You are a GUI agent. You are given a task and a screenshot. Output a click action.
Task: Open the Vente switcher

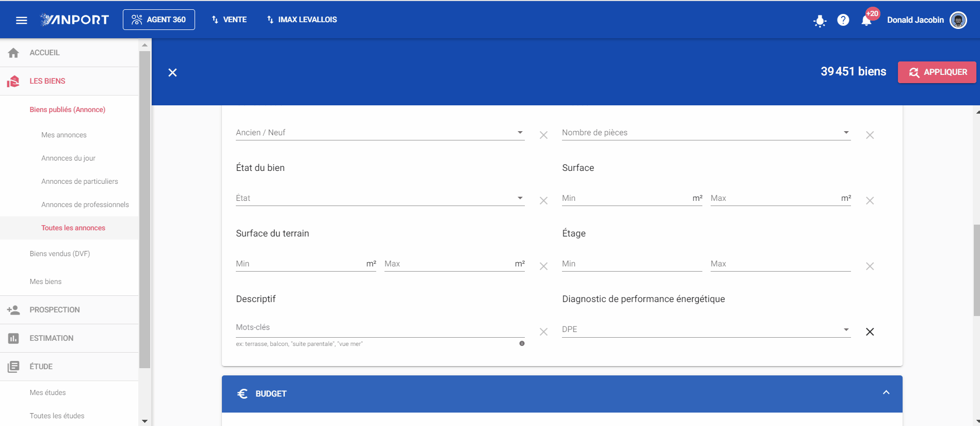pyautogui.click(x=229, y=20)
